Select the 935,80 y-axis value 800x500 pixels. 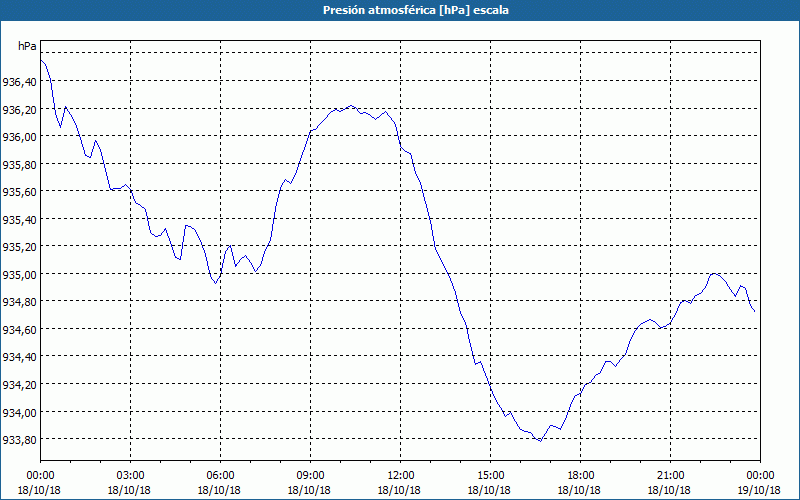pos(19,164)
